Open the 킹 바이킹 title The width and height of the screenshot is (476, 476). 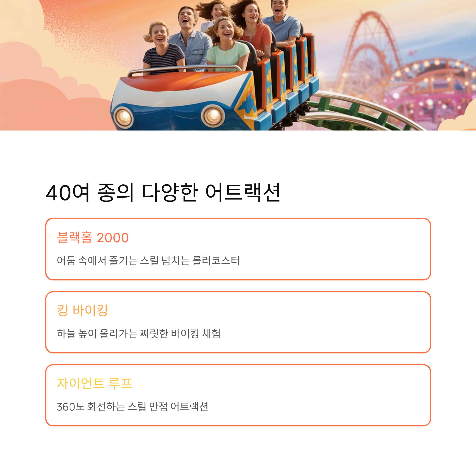pyautogui.click(x=82, y=310)
